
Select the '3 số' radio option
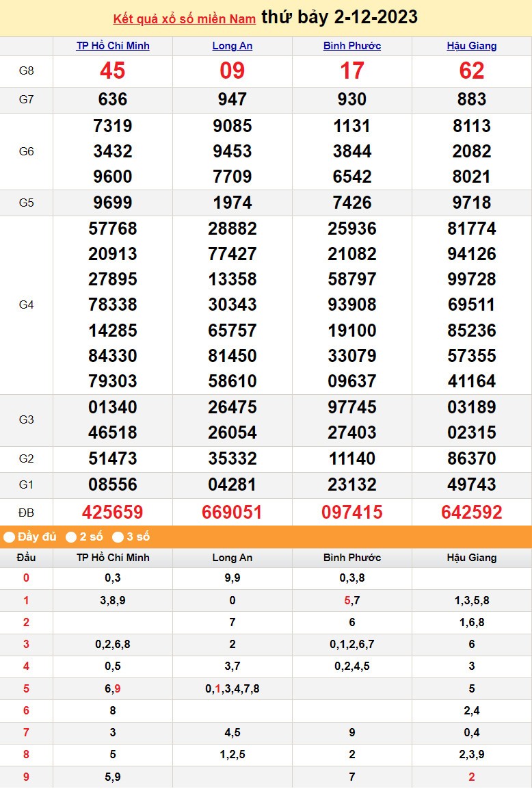[118, 537]
